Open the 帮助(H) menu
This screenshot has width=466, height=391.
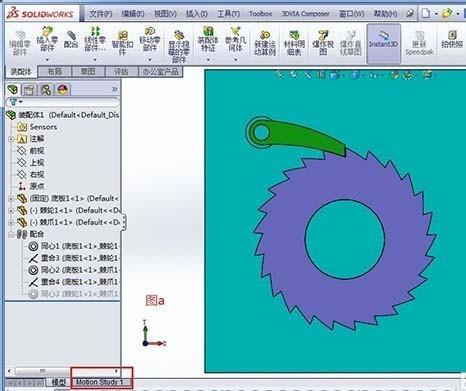coord(385,14)
